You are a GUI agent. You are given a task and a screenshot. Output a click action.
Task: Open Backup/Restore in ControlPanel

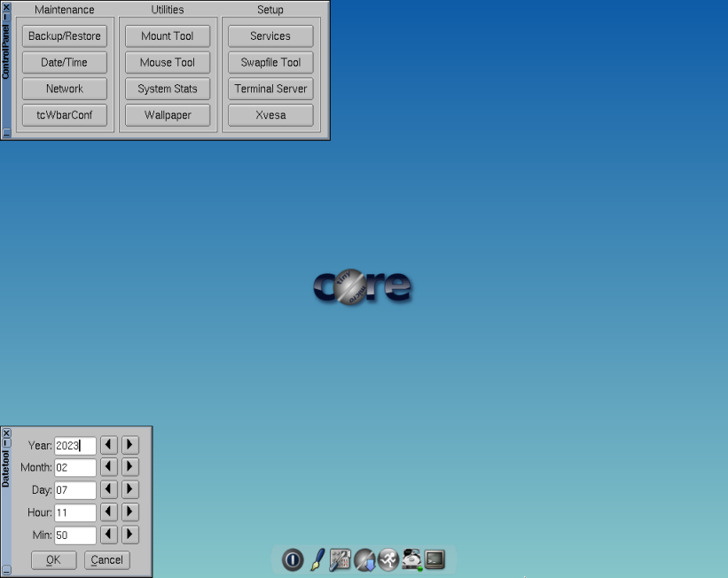coord(65,36)
